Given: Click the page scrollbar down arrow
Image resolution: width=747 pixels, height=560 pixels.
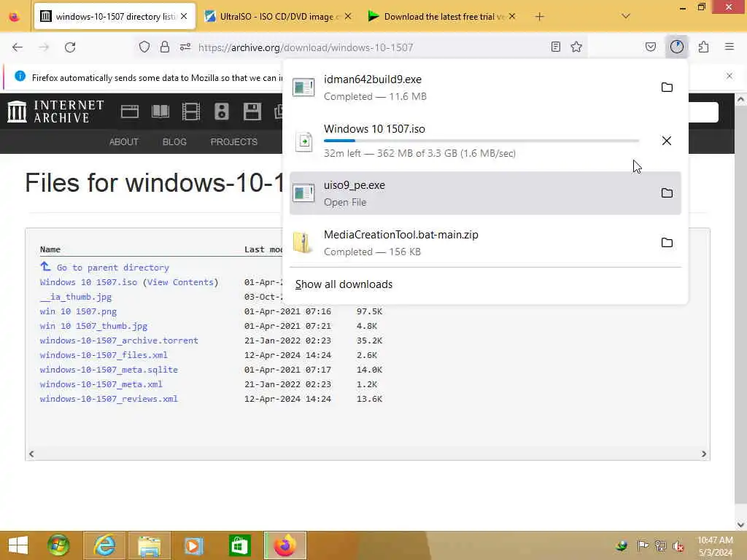Looking at the screenshot, I should (x=740, y=524).
